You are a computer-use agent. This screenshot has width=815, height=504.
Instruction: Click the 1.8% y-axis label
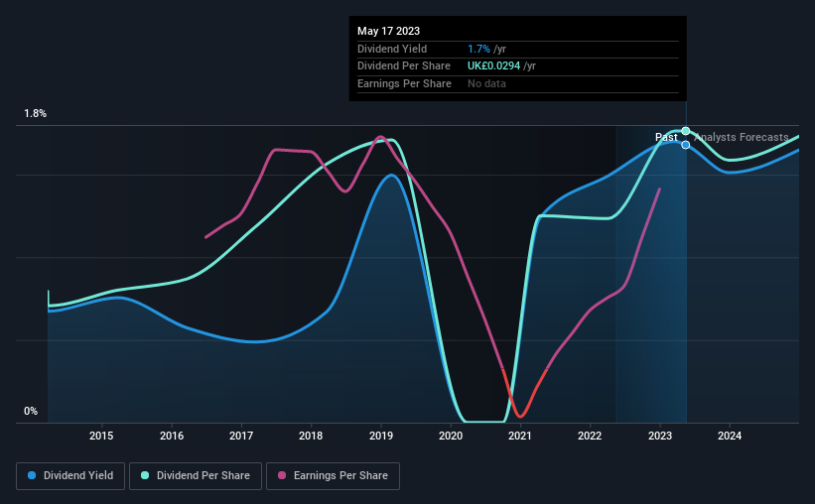coord(36,113)
